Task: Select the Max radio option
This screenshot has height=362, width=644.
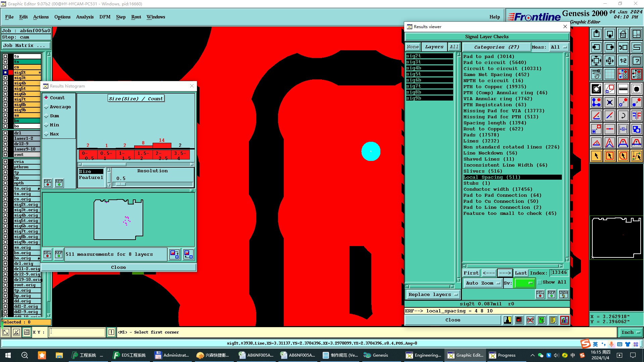Action: coord(47,134)
